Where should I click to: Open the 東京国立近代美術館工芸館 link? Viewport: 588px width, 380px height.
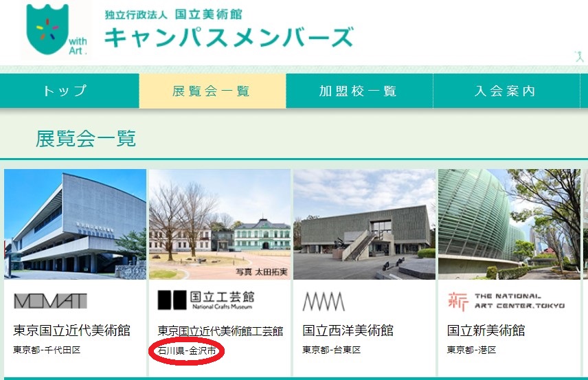(x=220, y=331)
